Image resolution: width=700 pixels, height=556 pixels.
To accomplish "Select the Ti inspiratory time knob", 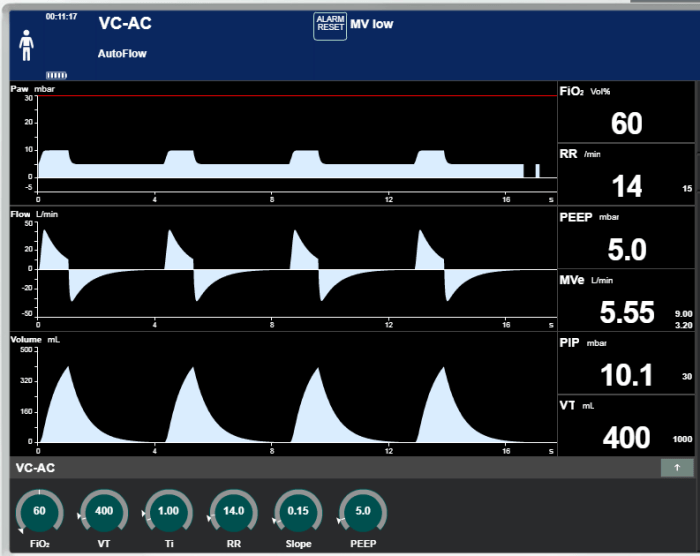I will (169, 511).
